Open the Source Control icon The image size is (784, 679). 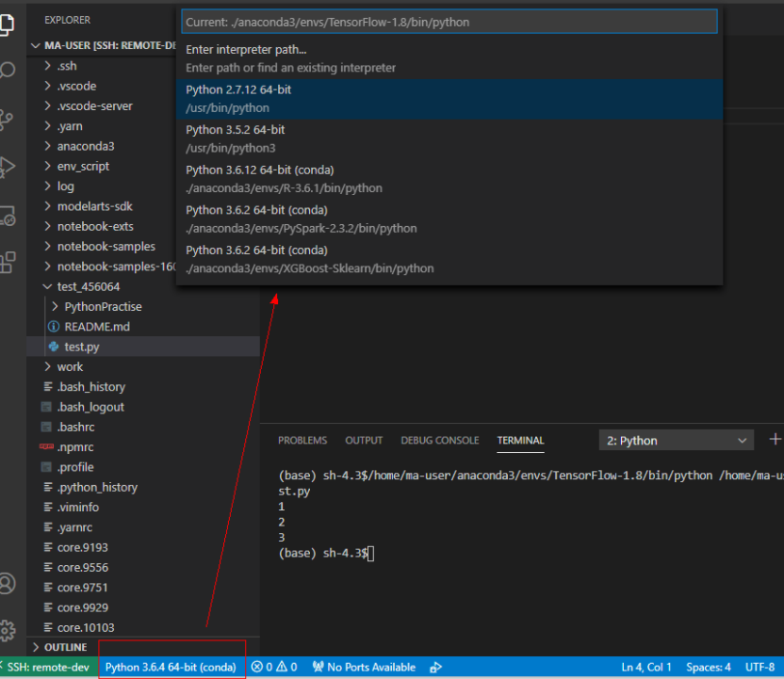coord(6,119)
